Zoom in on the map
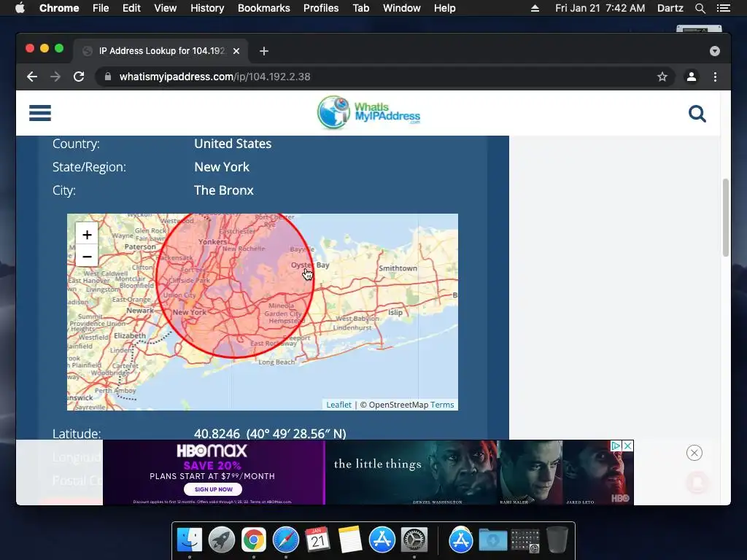Viewport: 747px width, 560px height. (x=87, y=235)
